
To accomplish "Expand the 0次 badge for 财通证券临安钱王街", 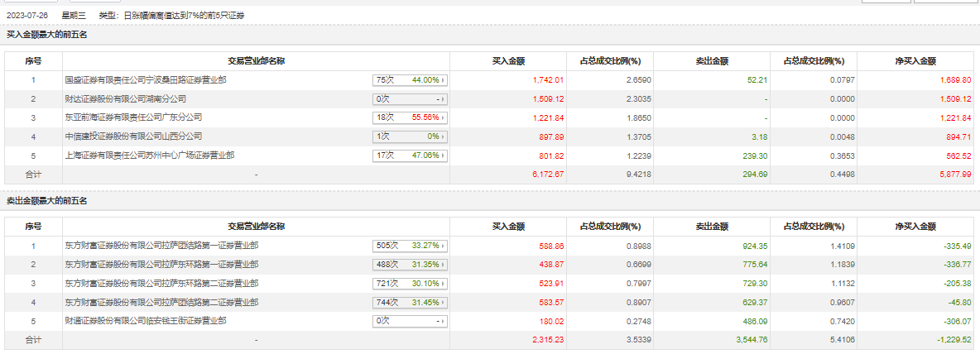I will (410, 320).
